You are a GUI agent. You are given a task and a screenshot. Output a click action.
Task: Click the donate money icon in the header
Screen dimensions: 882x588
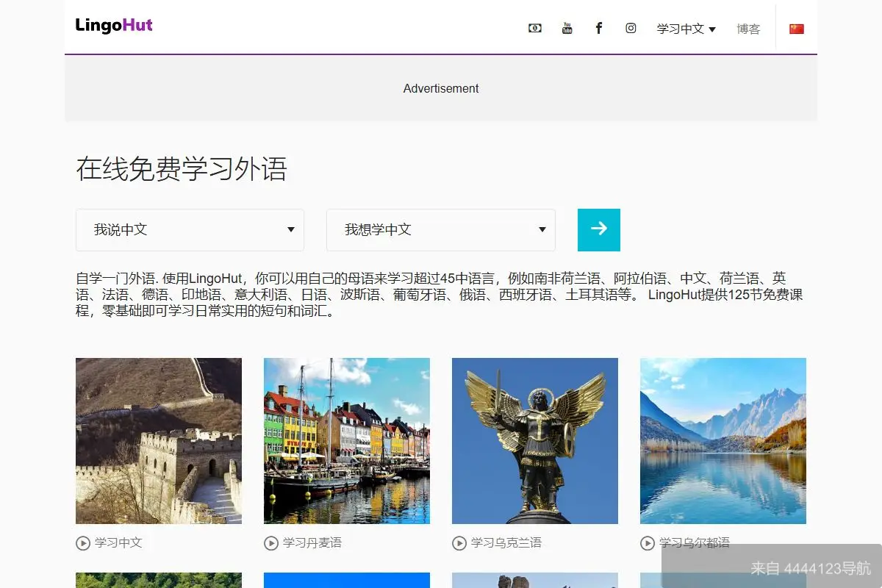[534, 27]
